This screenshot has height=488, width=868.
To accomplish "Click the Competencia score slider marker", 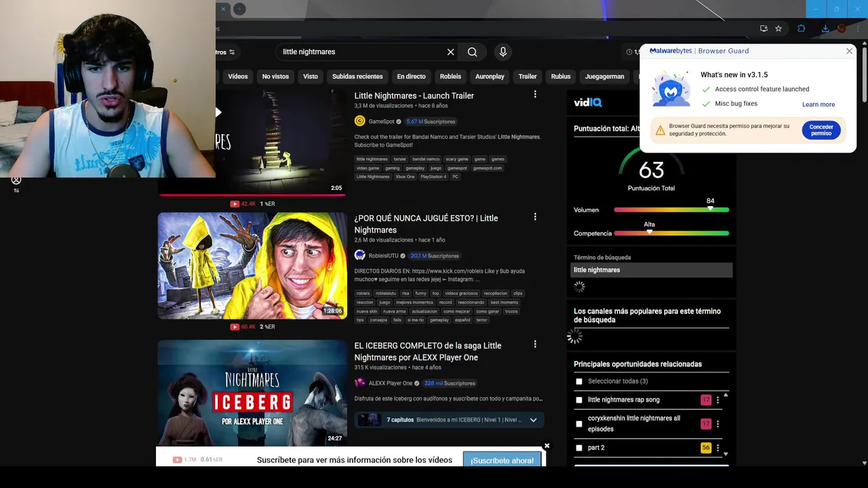I will point(649,232).
